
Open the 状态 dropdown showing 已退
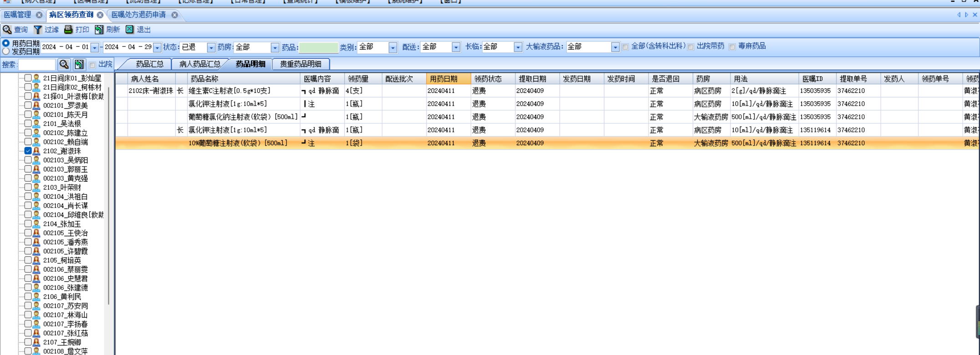(x=211, y=47)
